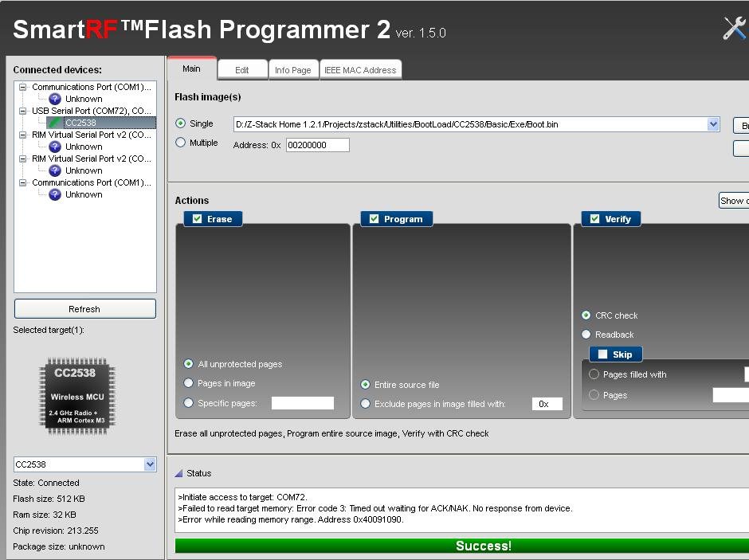Select All unprotected pages erase option
Screen dimensions: 749x560
[x=189, y=364]
